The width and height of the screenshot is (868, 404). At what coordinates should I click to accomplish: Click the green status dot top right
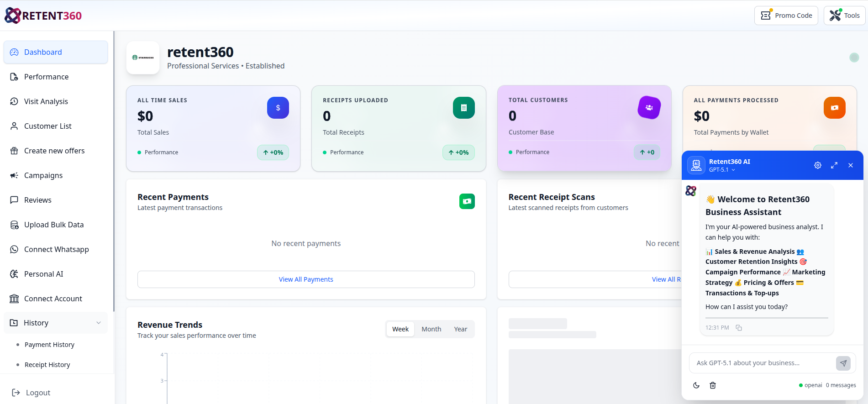point(854,58)
